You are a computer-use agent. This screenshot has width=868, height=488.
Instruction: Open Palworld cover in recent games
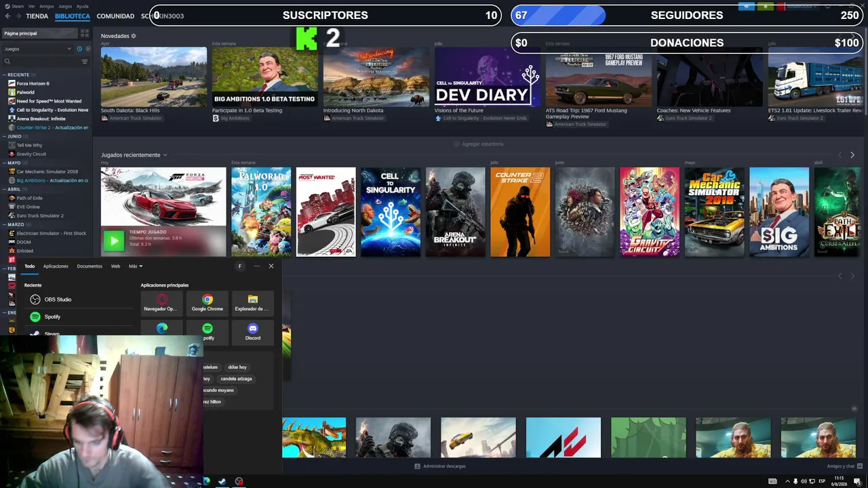261,211
